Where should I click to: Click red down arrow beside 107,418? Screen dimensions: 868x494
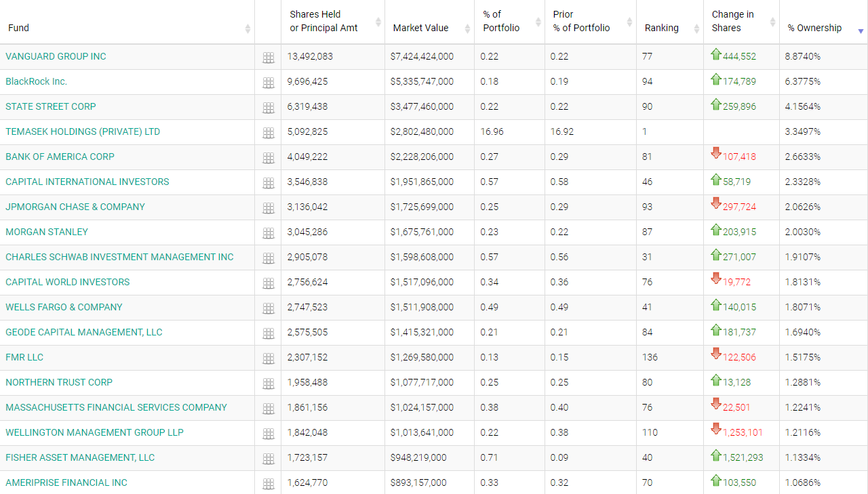716,153
